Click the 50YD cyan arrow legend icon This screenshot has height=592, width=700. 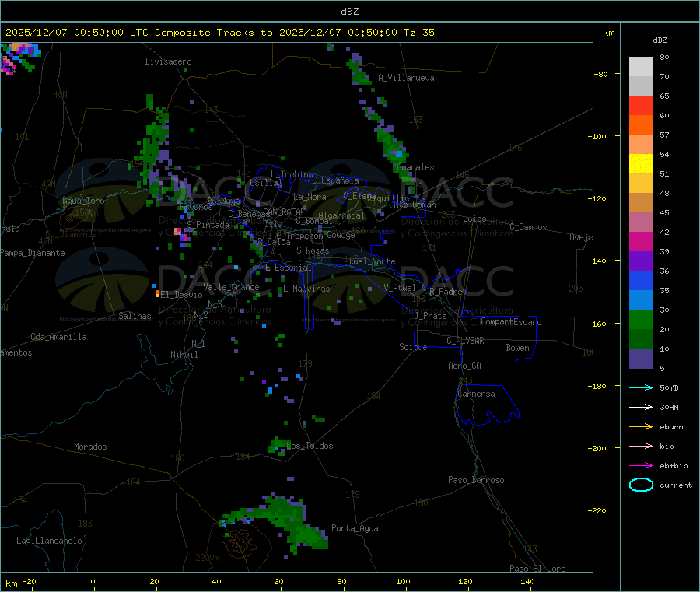tap(641, 387)
